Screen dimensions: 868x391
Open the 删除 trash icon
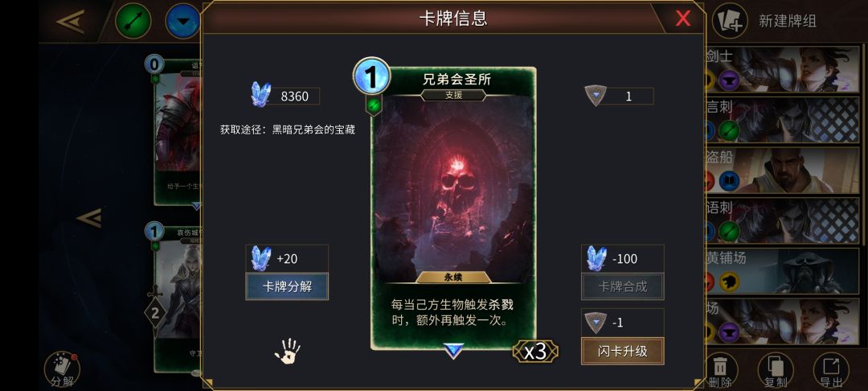coord(719,370)
